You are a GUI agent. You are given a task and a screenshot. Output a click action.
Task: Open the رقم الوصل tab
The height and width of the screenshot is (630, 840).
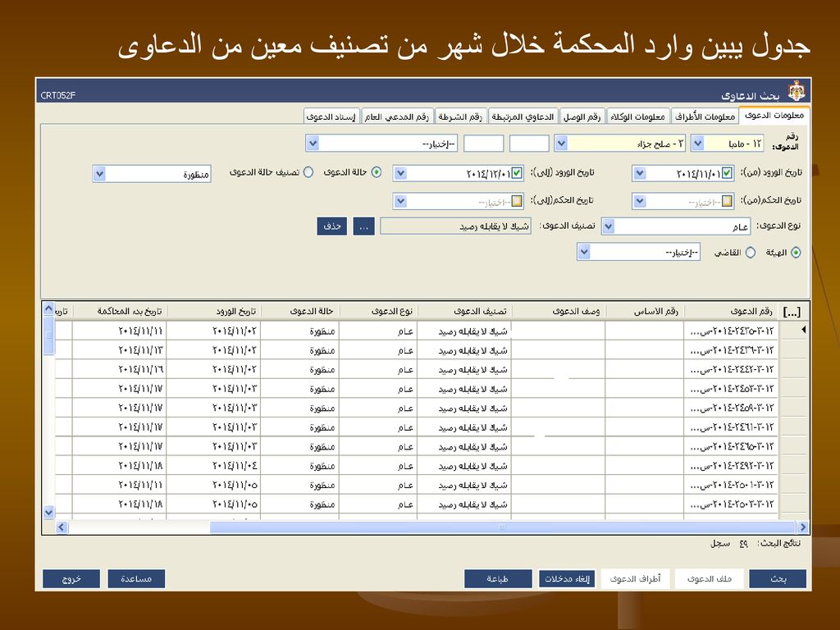coord(582,116)
